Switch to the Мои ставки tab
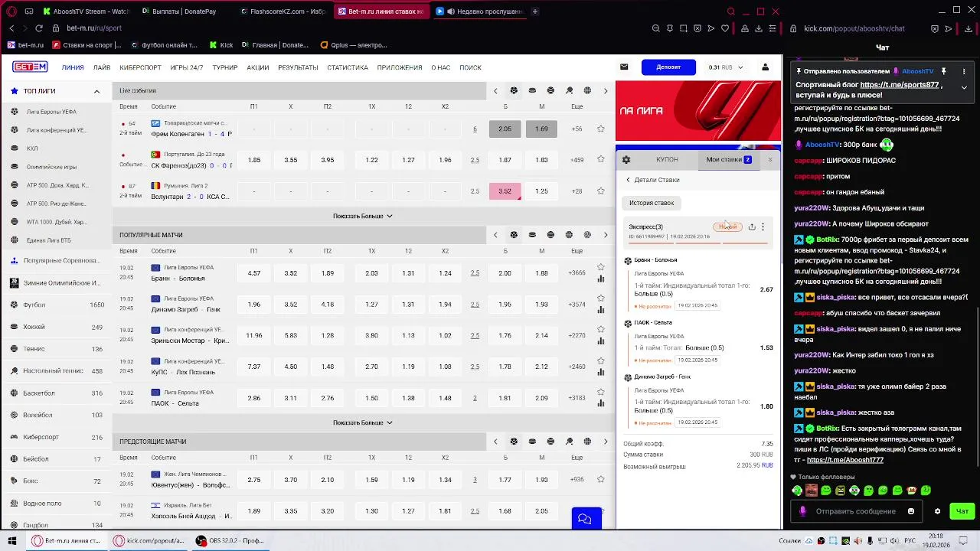980x551 pixels. [x=729, y=160]
